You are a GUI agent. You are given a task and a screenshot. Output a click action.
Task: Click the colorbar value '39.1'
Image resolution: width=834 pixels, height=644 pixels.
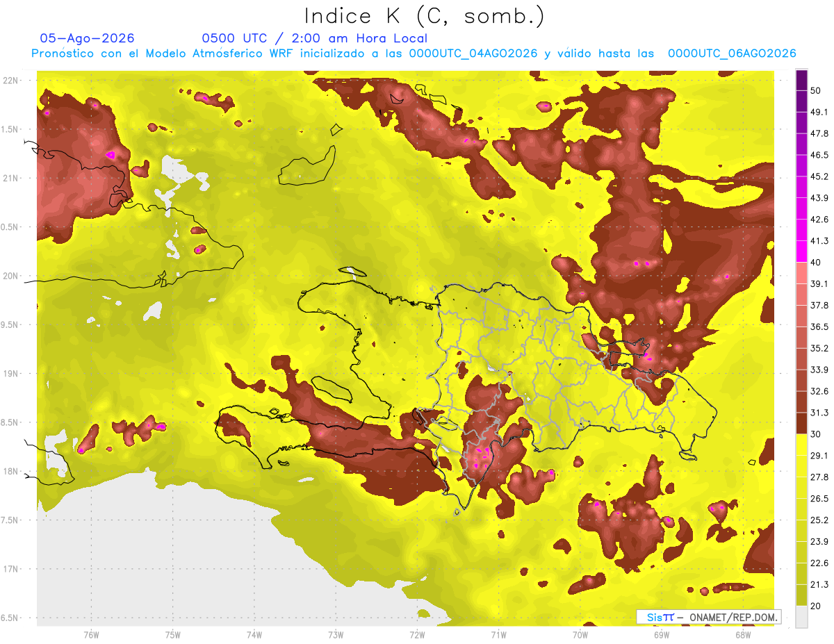point(819,283)
